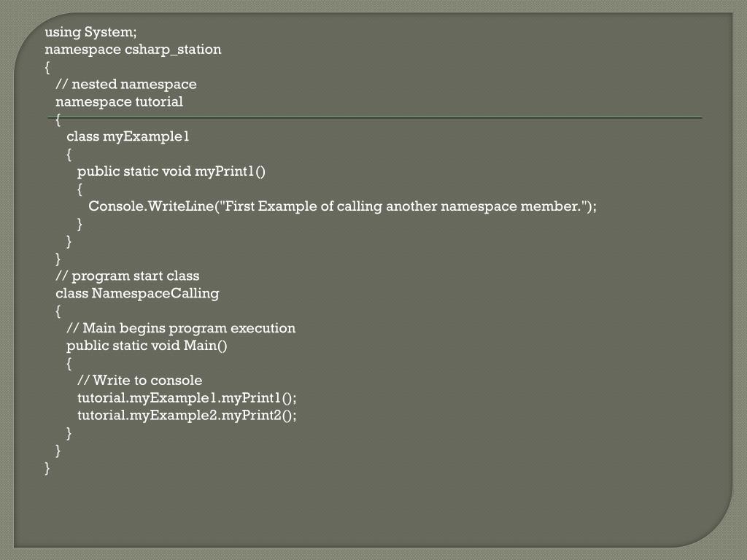
Task: Click closing brace after Console.WriteLine line
Action: tap(80, 225)
